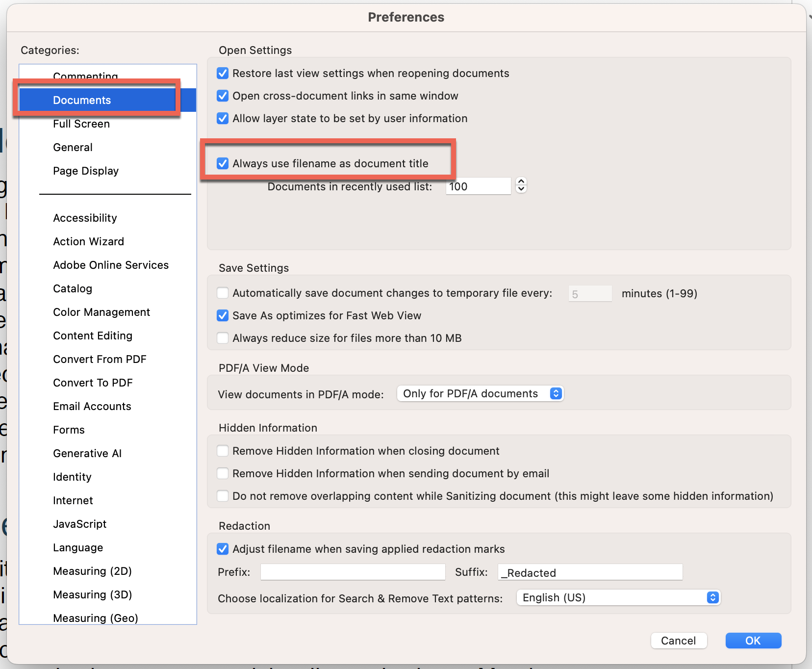Select the Color Management category

coord(101,312)
